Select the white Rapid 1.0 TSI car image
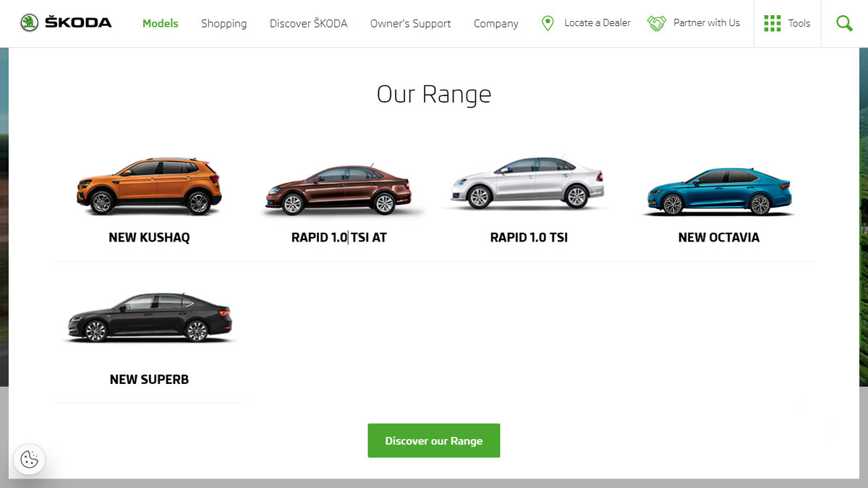This screenshot has width=868, height=488. [528, 183]
